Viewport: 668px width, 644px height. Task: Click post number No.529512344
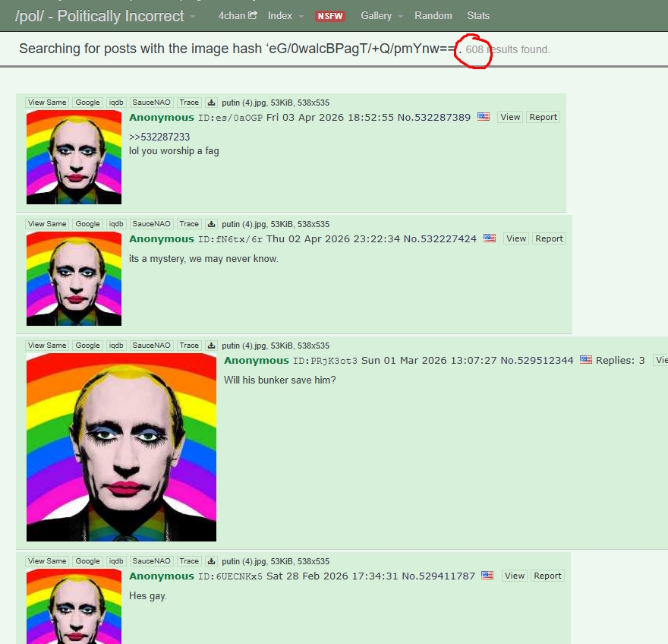click(x=537, y=361)
